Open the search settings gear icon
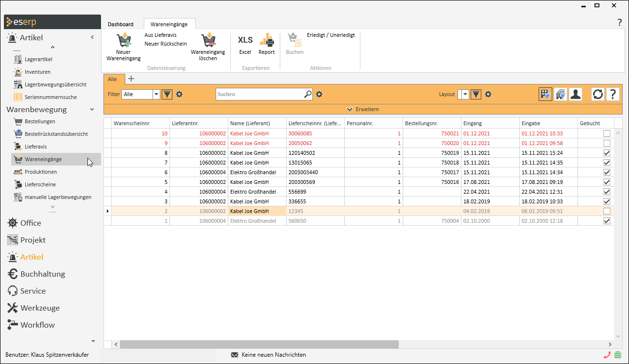 pos(319,94)
